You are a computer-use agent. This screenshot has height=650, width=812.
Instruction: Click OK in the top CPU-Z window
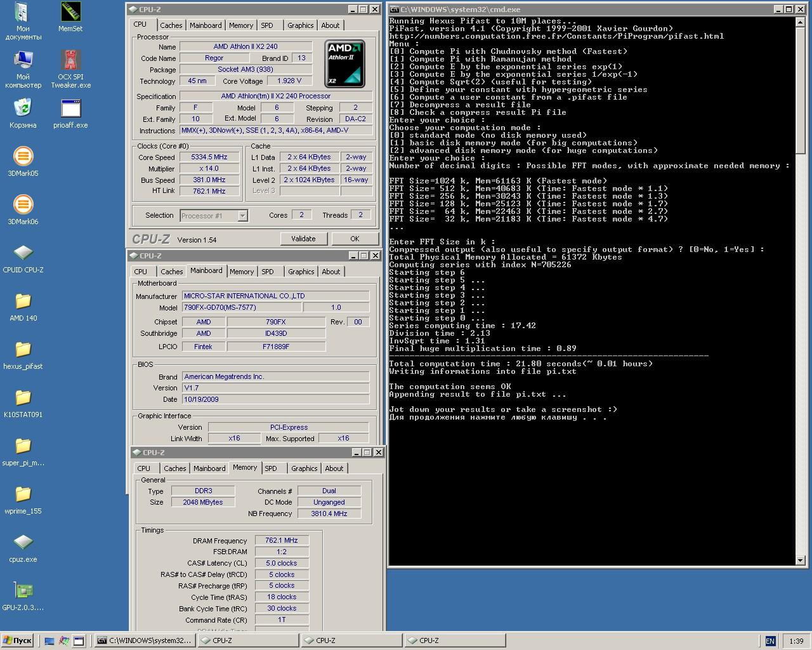[x=355, y=239]
